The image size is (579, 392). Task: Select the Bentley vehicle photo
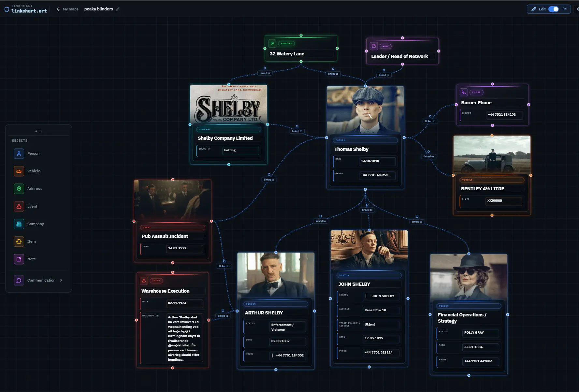point(492,155)
